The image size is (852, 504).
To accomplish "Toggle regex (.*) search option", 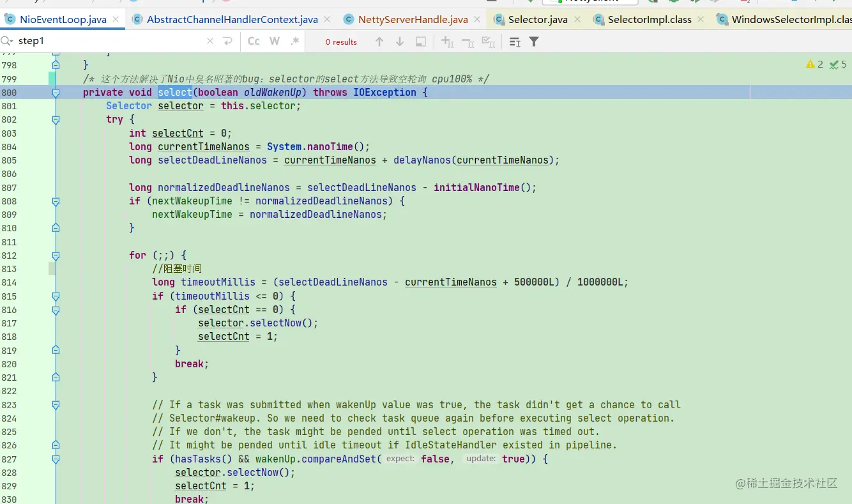I will click(x=294, y=42).
